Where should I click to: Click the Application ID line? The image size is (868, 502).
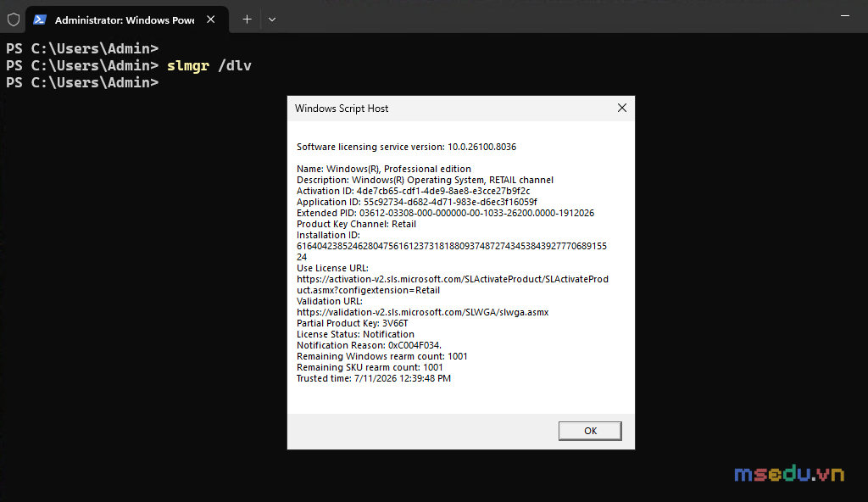pyautogui.click(x=417, y=202)
